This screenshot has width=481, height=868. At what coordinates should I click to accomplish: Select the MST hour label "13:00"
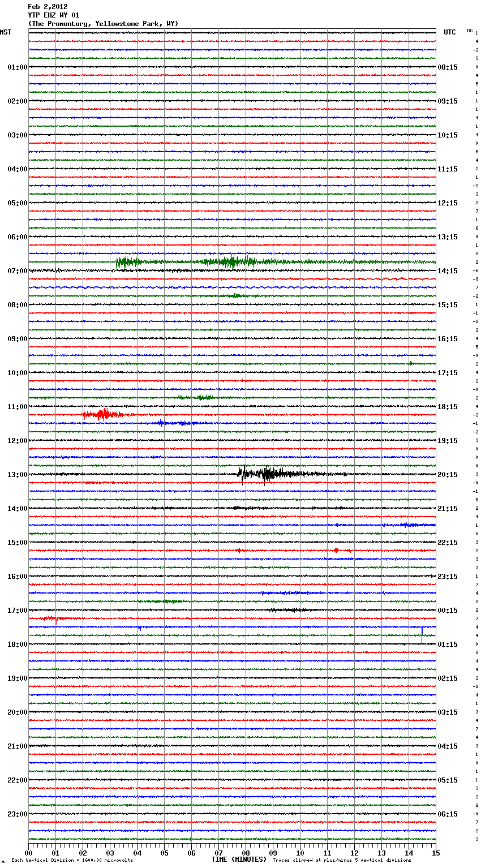18,475
